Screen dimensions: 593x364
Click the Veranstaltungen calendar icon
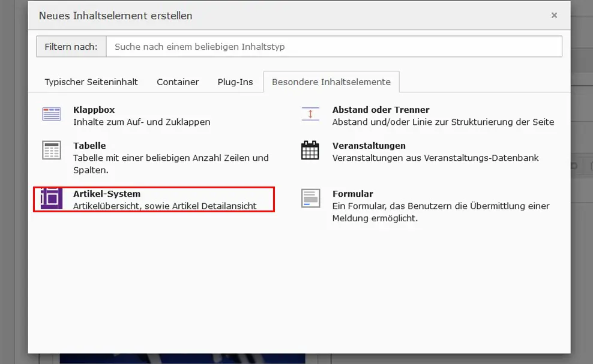tap(310, 150)
